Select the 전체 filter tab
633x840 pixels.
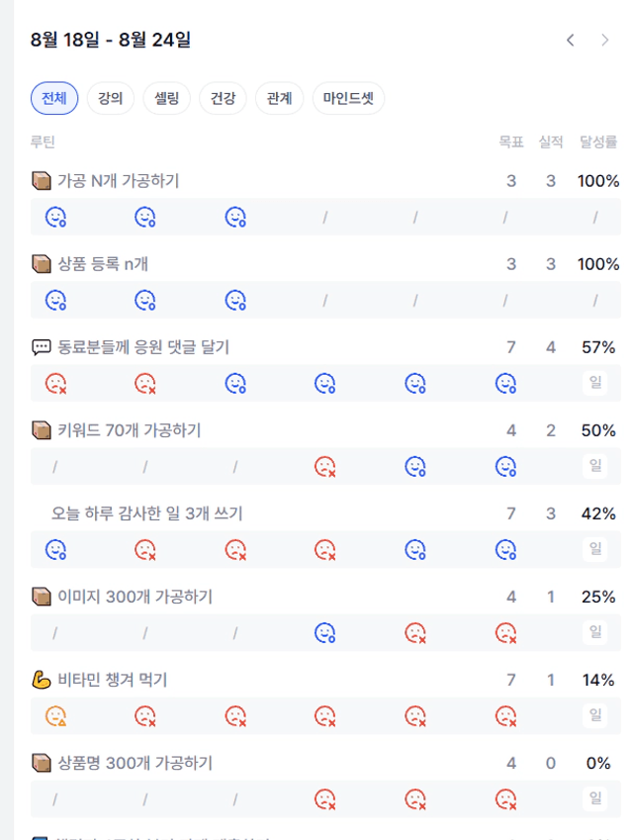click(x=54, y=98)
